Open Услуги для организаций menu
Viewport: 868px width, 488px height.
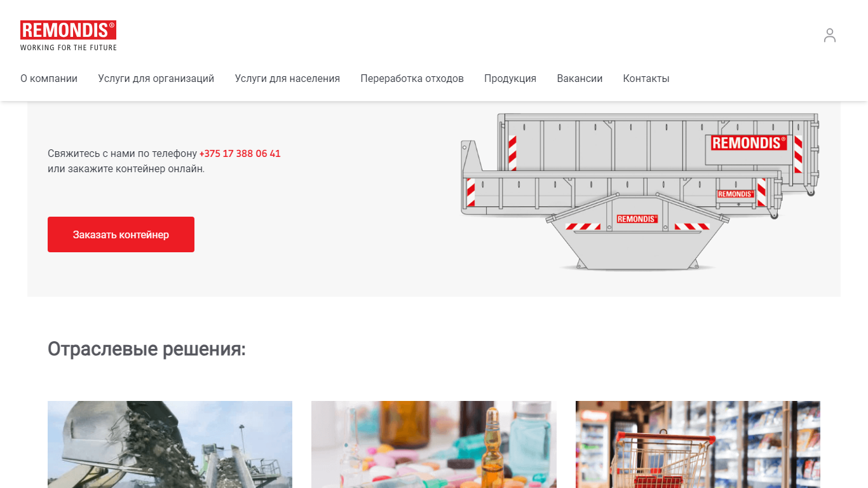tap(156, 79)
